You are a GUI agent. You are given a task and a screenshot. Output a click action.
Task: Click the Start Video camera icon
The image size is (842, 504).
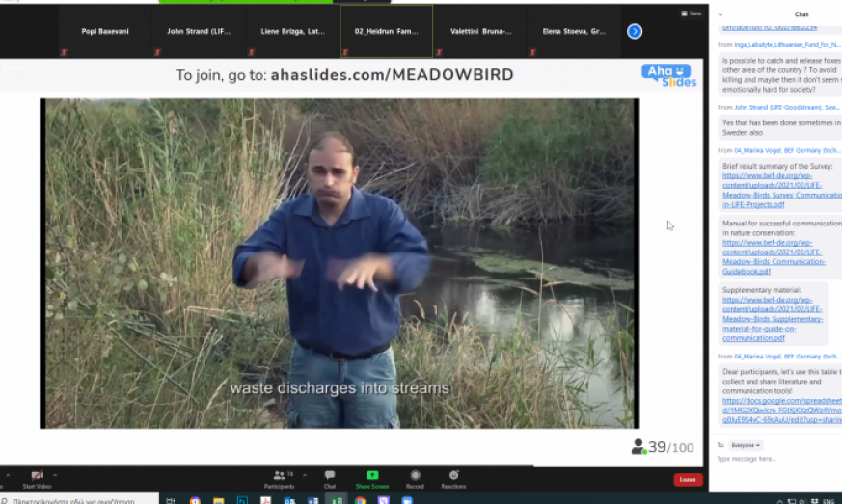37,475
